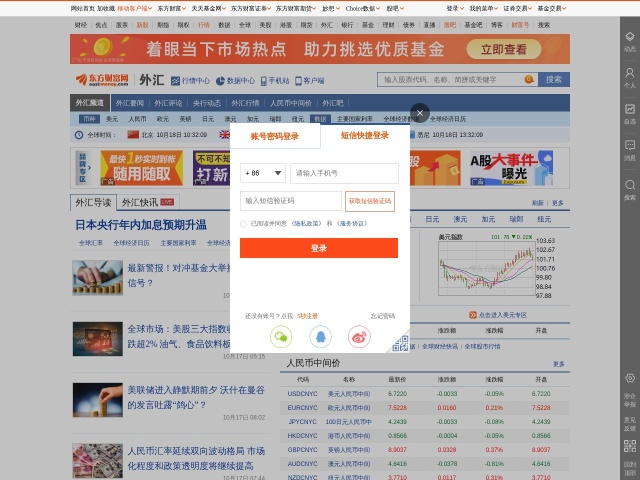Click 意见反馈 in the sidebar
The image size is (640, 480).
[x=630, y=424]
